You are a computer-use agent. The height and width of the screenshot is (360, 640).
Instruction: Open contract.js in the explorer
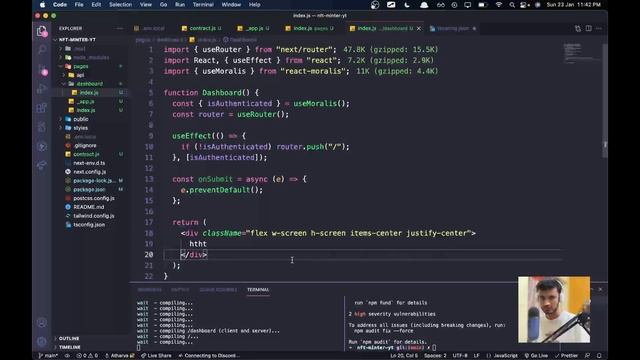(x=87, y=154)
